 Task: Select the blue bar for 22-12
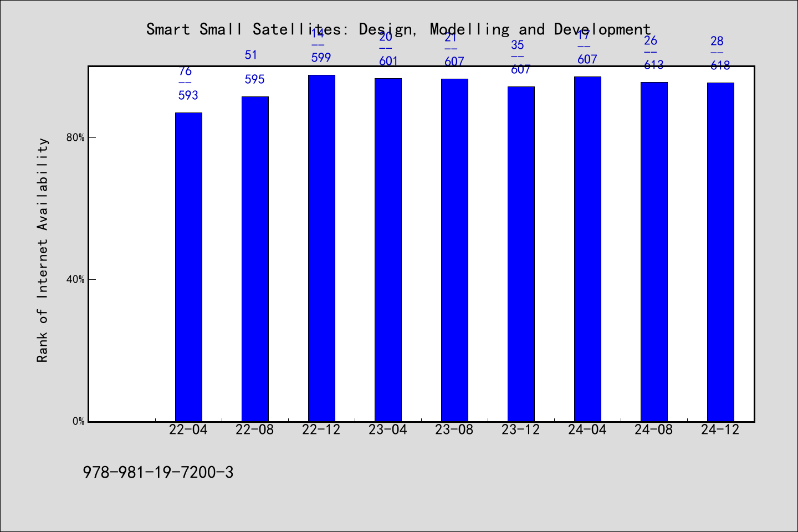tap(321, 248)
